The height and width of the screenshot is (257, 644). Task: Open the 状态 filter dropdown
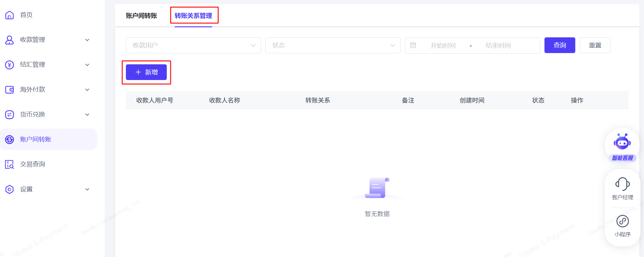click(x=333, y=45)
